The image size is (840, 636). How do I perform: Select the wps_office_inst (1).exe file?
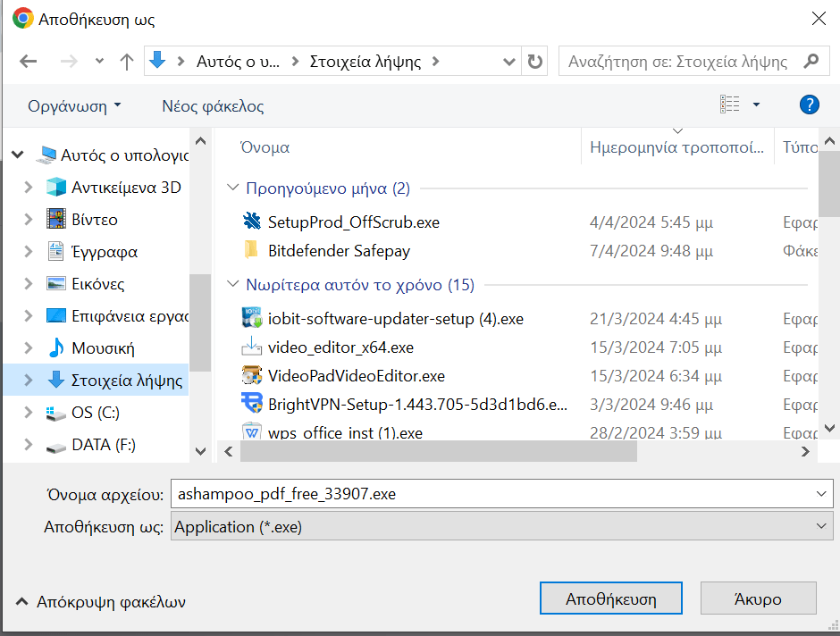(x=345, y=432)
